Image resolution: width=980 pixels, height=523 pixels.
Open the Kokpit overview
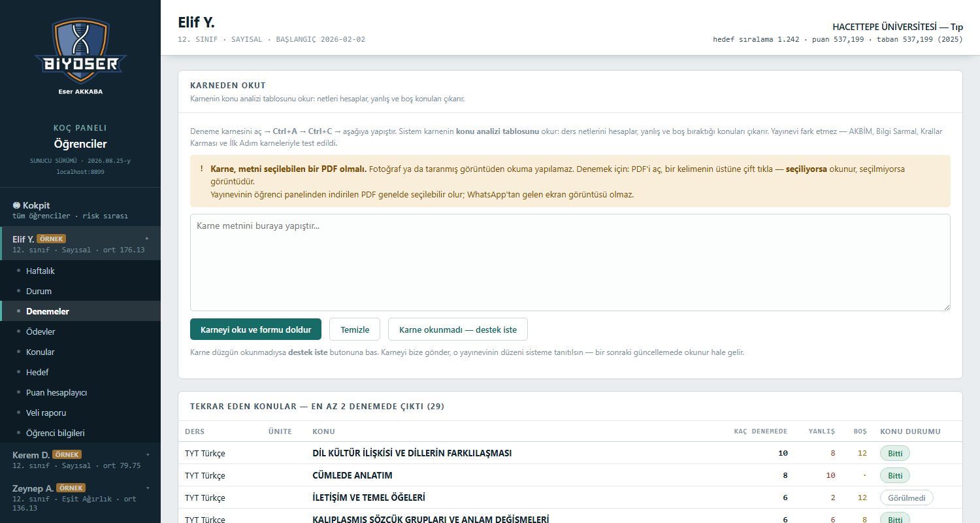tap(80, 210)
